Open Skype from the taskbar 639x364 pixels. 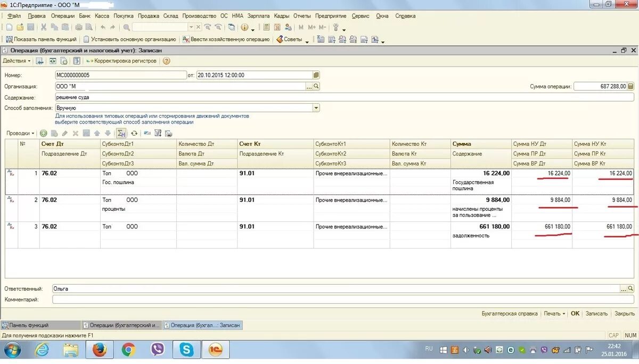coord(186,350)
